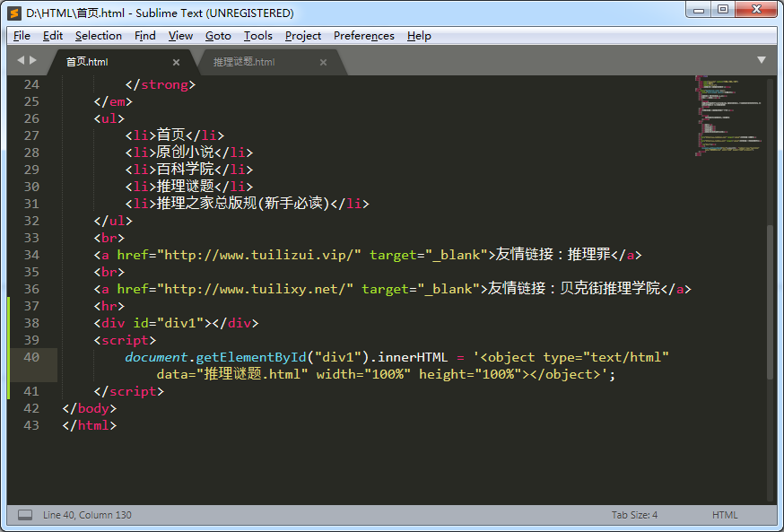The image size is (784, 532).
Task: Click line number 24 in gutter
Action: (x=31, y=84)
